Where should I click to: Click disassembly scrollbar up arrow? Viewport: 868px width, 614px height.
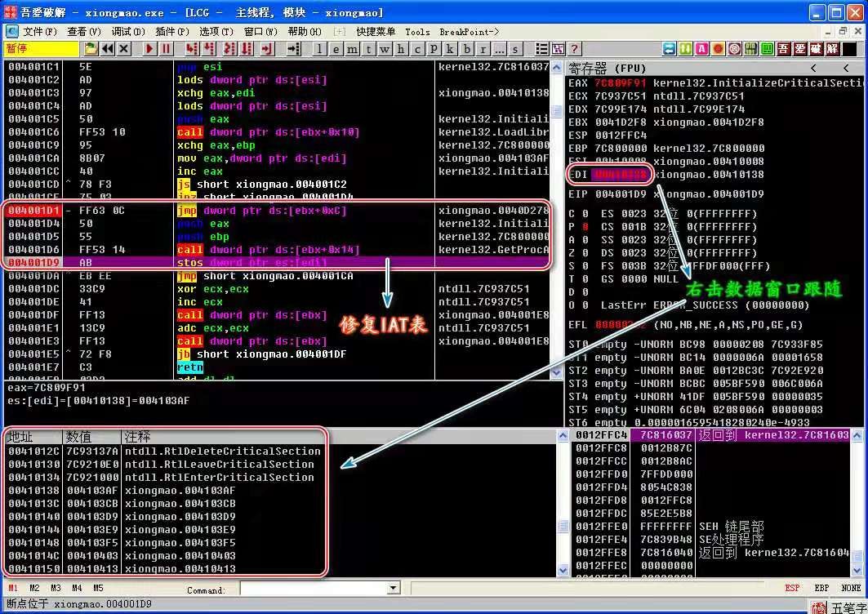tap(557, 68)
